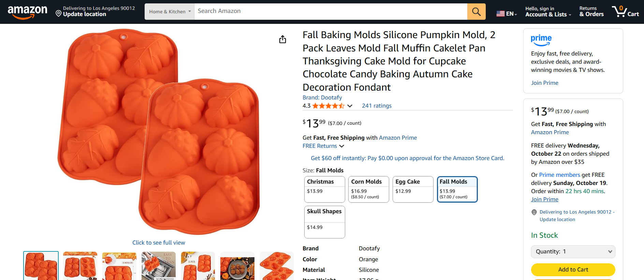Click the Amazon logo
The width and height of the screenshot is (644, 280).
(x=27, y=12)
